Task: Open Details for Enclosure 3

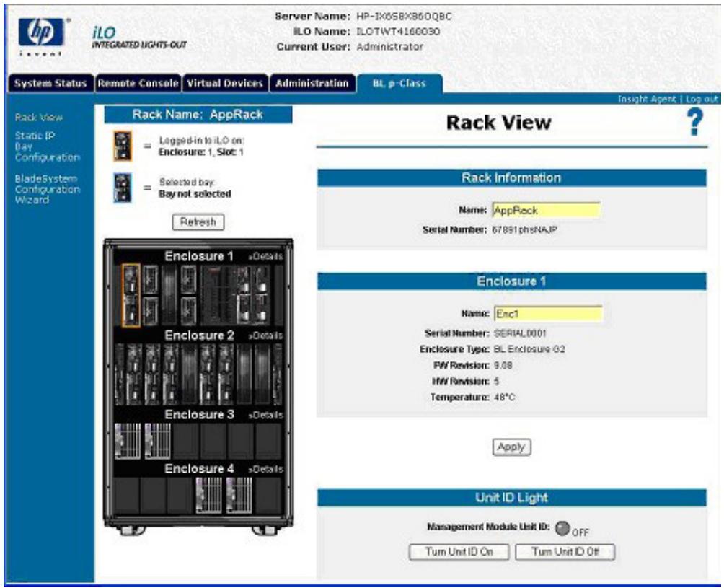Action: (265, 416)
